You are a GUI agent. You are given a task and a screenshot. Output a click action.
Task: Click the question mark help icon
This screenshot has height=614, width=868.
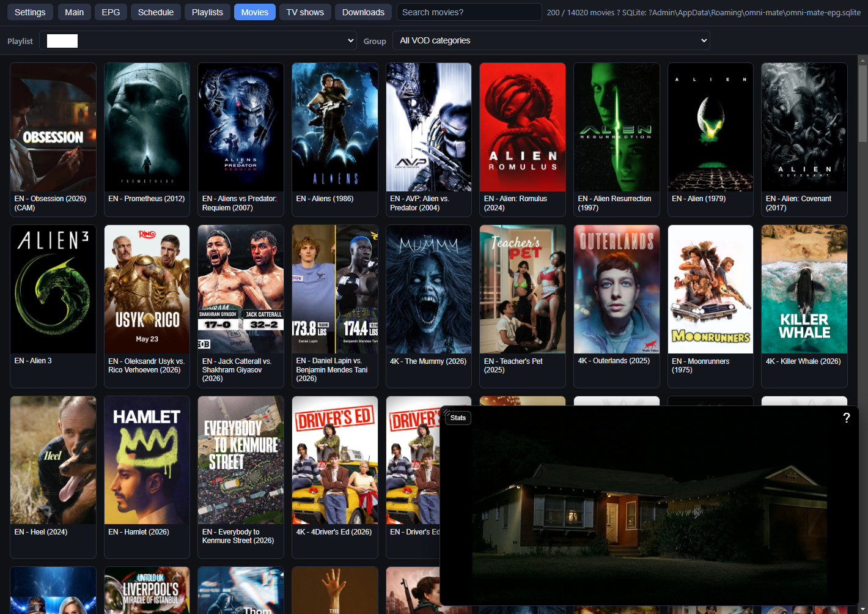pos(847,418)
